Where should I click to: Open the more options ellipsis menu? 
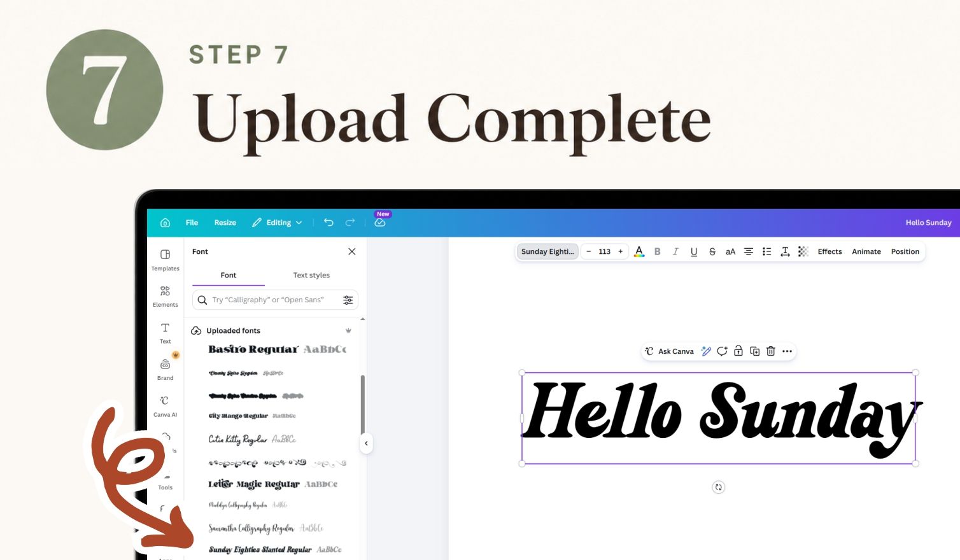[x=787, y=351]
